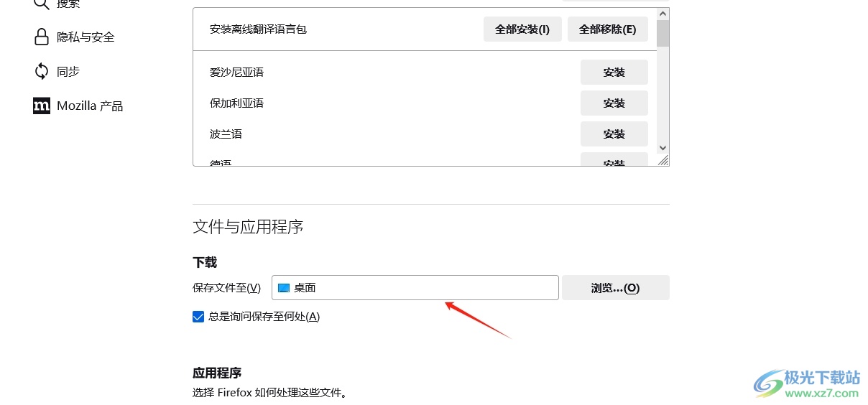Open the Mozilla 产品 section

tap(90, 106)
